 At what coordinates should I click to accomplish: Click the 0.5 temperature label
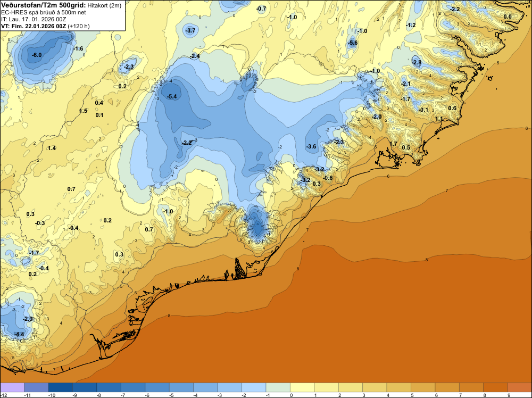tap(406, 147)
